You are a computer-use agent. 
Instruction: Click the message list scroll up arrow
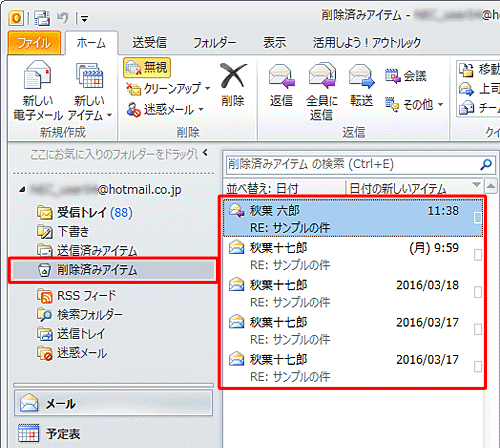coord(491,186)
